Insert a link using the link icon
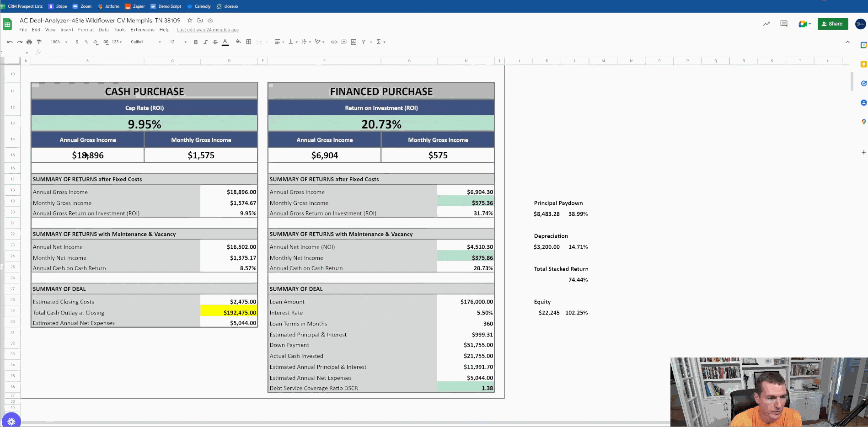The image size is (868, 427). coord(334,42)
